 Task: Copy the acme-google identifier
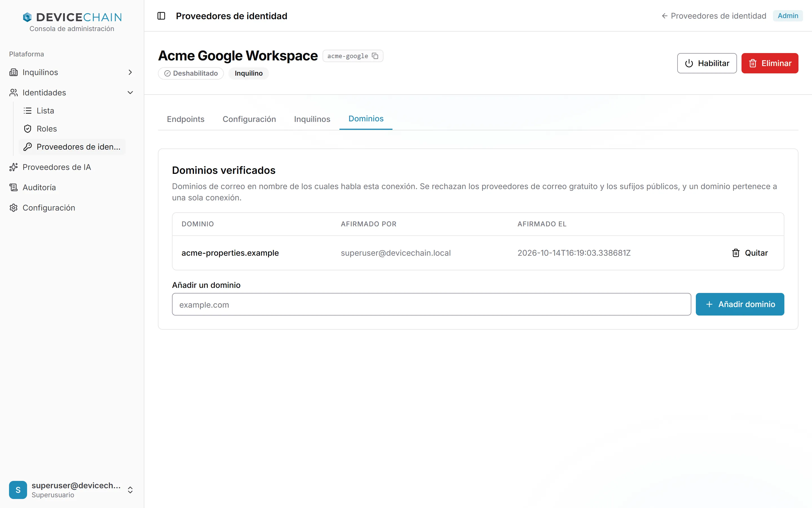(375, 56)
